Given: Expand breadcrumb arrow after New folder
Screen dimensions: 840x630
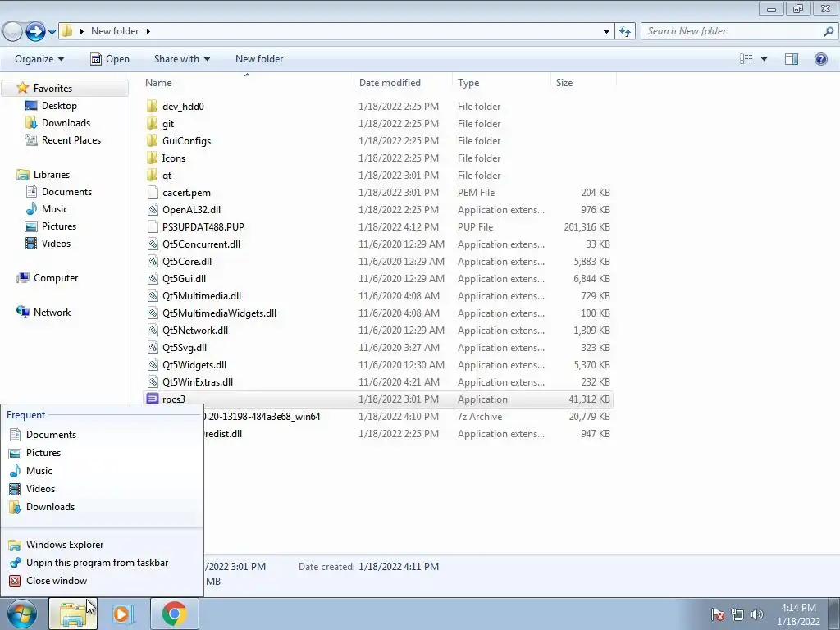Looking at the screenshot, I should pyautogui.click(x=148, y=32).
